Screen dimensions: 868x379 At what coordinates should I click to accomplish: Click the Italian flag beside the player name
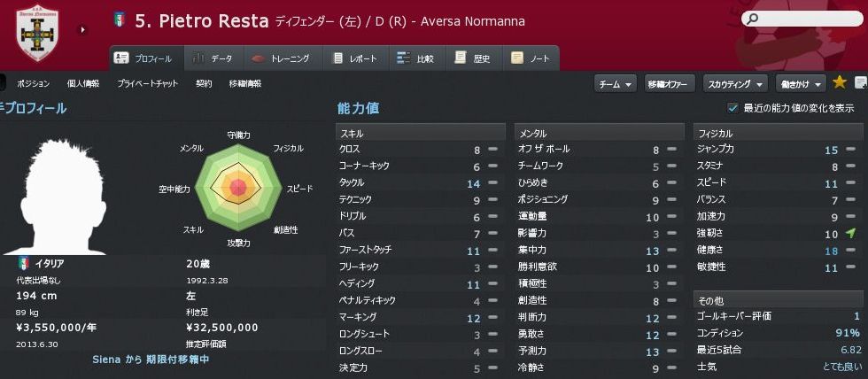(x=120, y=19)
